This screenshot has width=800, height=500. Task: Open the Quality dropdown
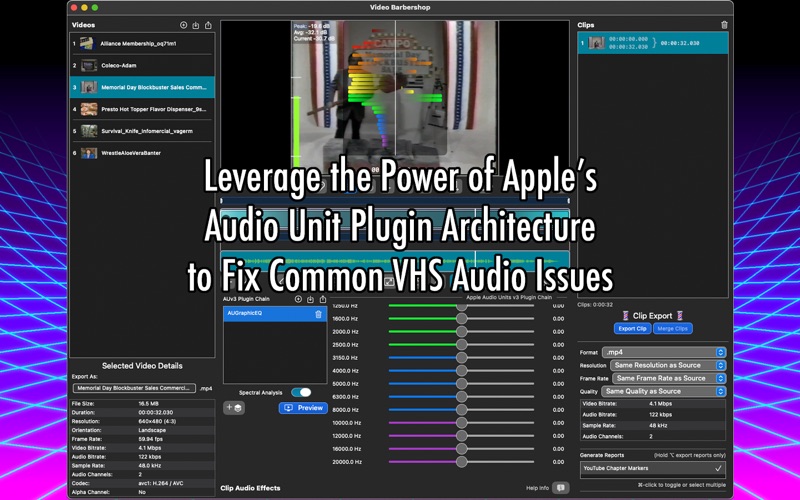[663, 391]
